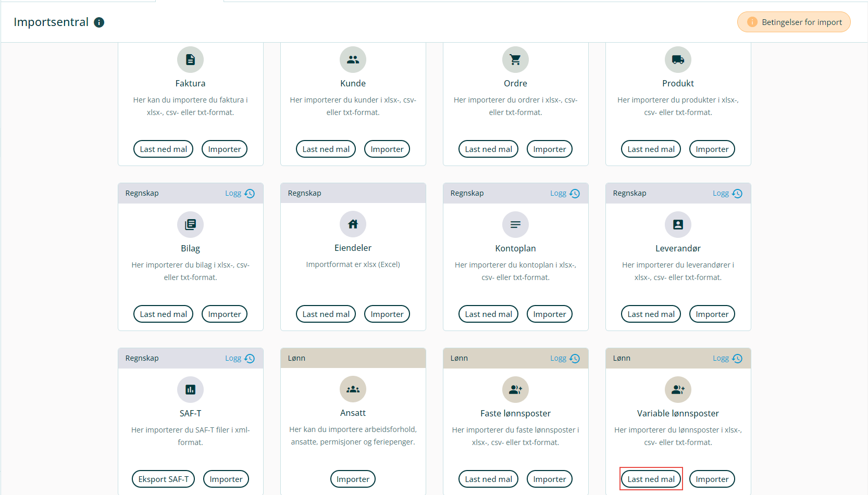Click Importer under Kunde
The height and width of the screenshot is (495, 868).
pyautogui.click(x=387, y=149)
